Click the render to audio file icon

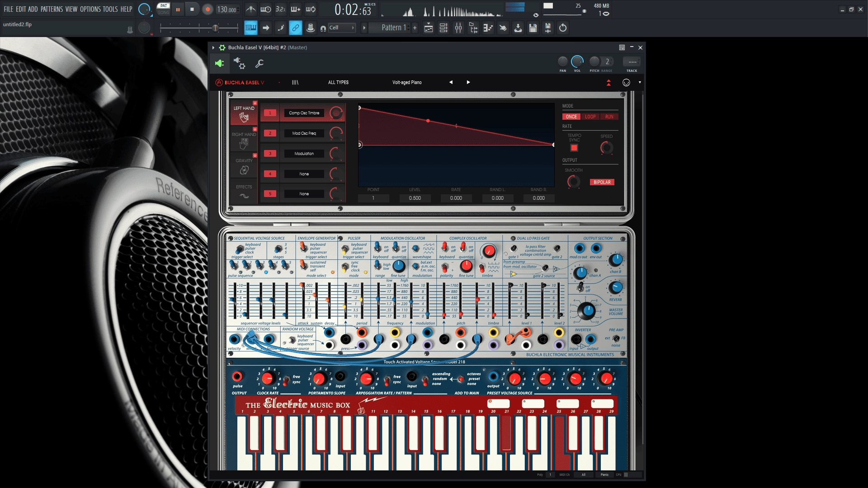point(548,28)
